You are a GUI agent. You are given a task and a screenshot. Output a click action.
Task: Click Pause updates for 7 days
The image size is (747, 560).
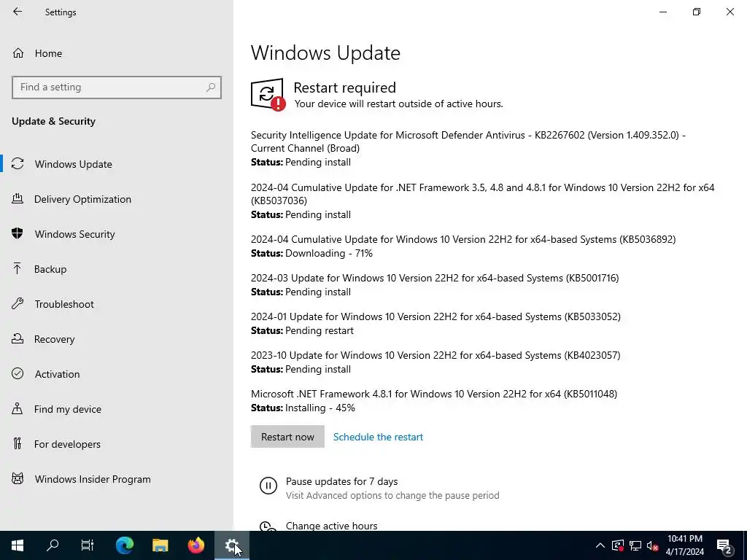click(x=341, y=481)
